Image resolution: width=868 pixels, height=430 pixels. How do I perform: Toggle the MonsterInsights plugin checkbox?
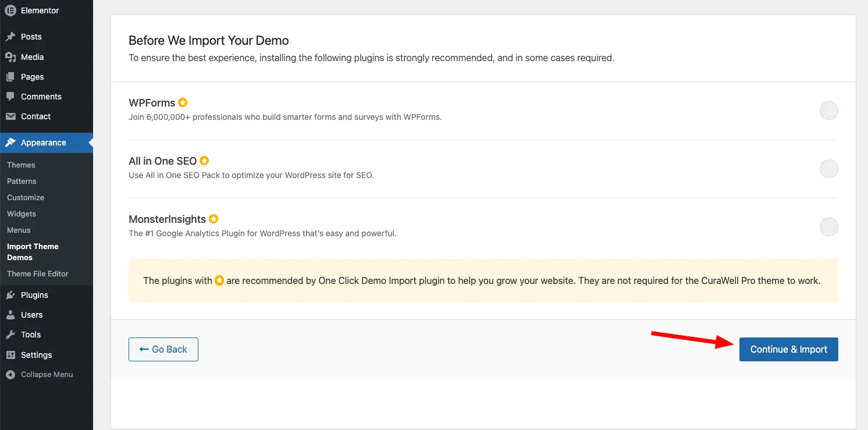[x=828, y=227]
